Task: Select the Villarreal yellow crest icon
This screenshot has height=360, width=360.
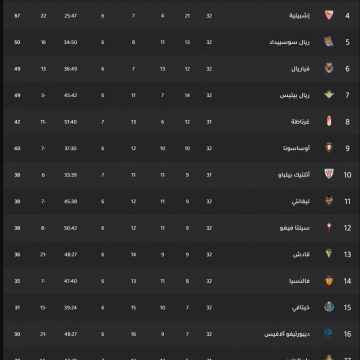Action: [x=329, y=68]
